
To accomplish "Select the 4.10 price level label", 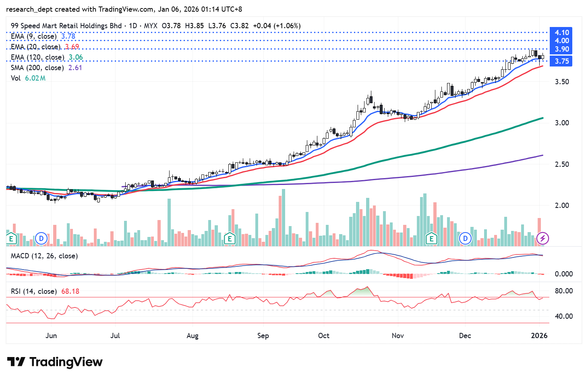I will pos(561,33).
